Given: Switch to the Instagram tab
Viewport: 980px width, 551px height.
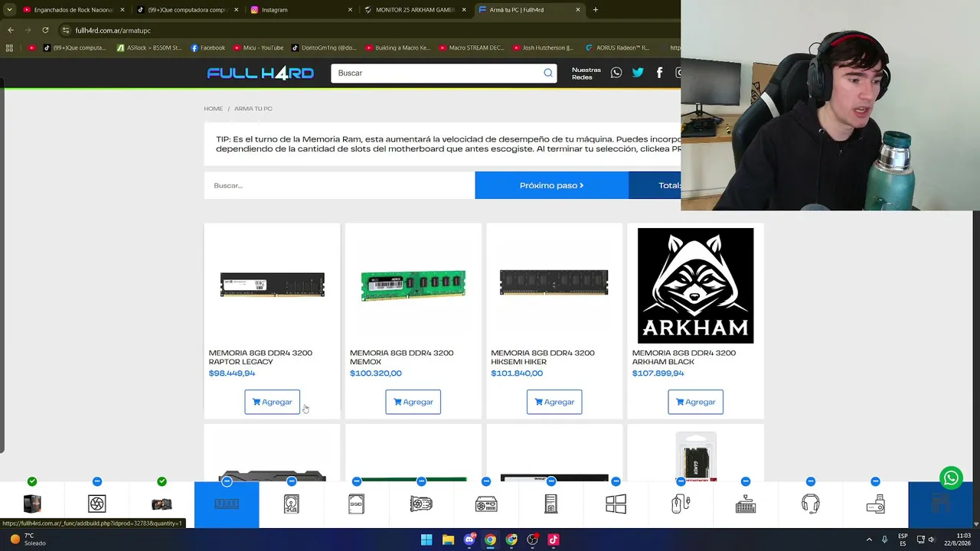Looking at the screenshot, I should click(300, 10).
